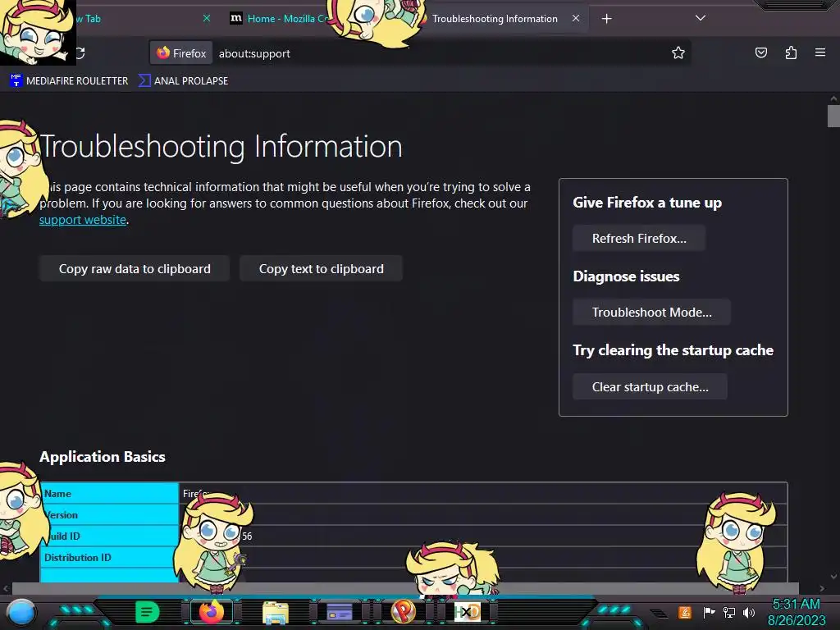This screenshot has width=840, height=630.
Task: Click Copy raw data to clipboard
Action: click(135, 268)
